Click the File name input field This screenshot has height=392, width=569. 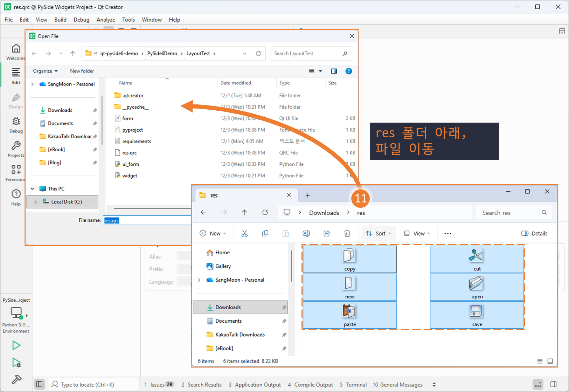click(147, 220)
